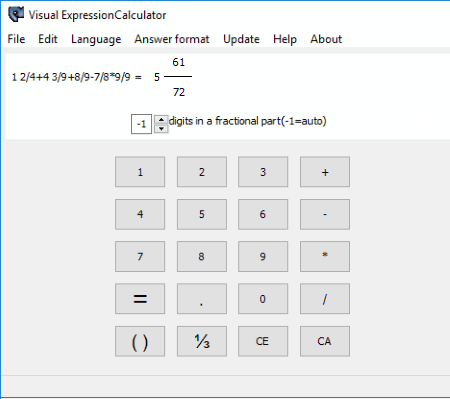Click the plus operator key
Viewport: 450px width, 399px height.
click(x=325, y=172)
